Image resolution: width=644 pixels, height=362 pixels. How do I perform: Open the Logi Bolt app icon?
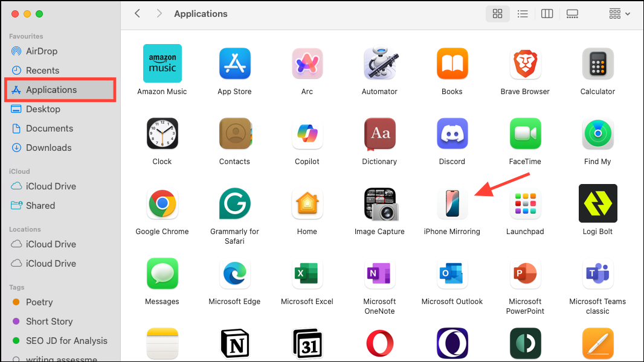pyautogui.click(x=597, y=203)
